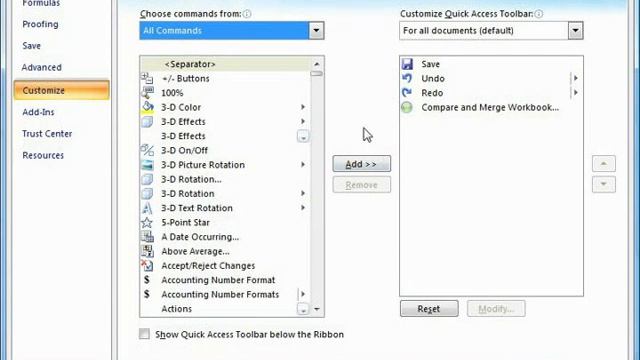The height and width of the screenshot is (360, 640).
Task: Expand the Undo split arrow in toolbar list
Action: pyautogui.click(x=576, y=78)
